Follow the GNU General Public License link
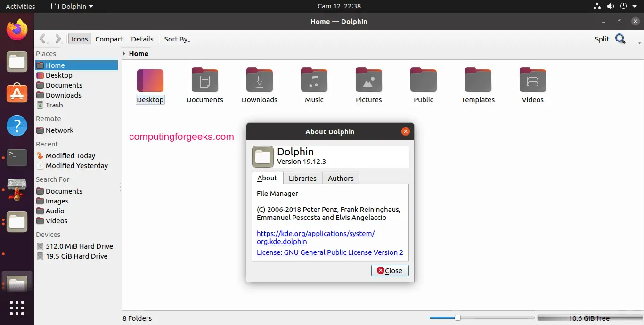This screenshot has height=325, width=644. point(330,252)
